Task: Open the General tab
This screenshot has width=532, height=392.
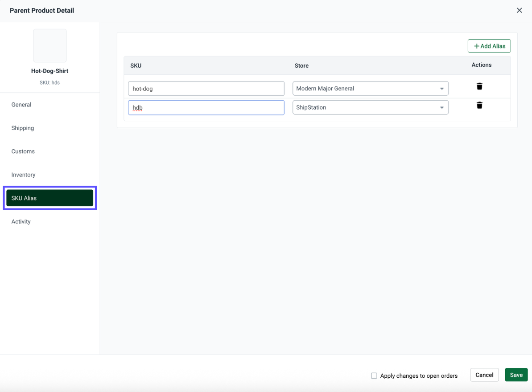Action: tap(49, 105)
